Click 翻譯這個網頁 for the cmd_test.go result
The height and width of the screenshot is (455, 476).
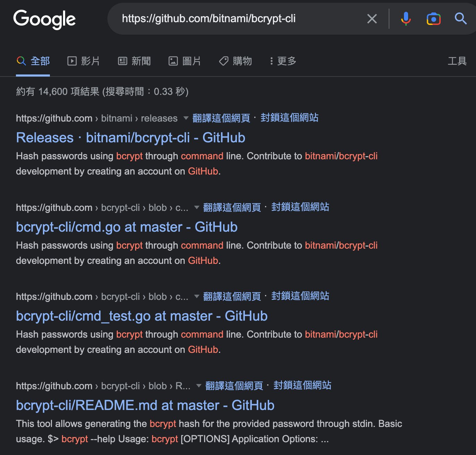click(x=232, y=296)
